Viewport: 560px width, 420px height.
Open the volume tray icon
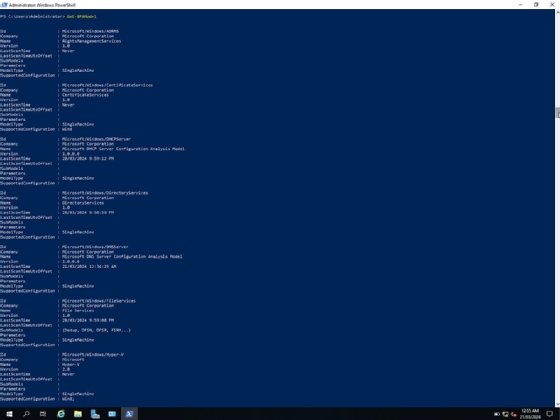(514, 414)
